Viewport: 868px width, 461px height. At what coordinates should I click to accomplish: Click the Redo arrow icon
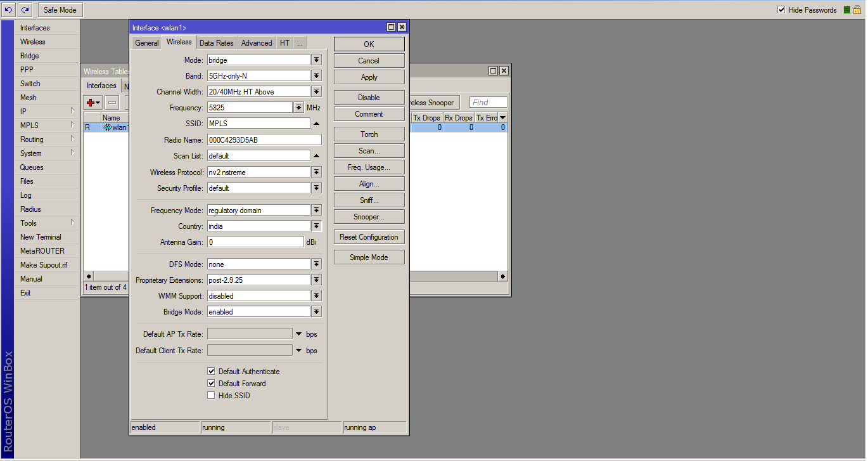[25, 10]
